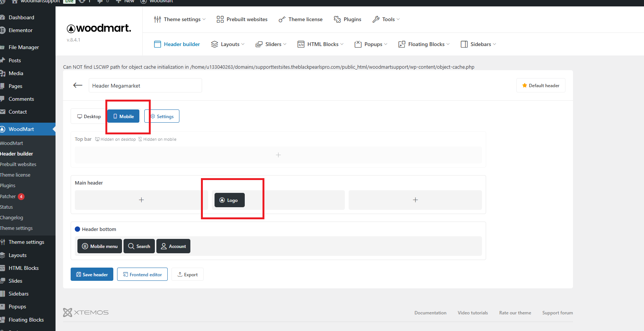This screenshot has width=644, height=331.
Task: Select the Search element in Header bottom
Action: 139,246
